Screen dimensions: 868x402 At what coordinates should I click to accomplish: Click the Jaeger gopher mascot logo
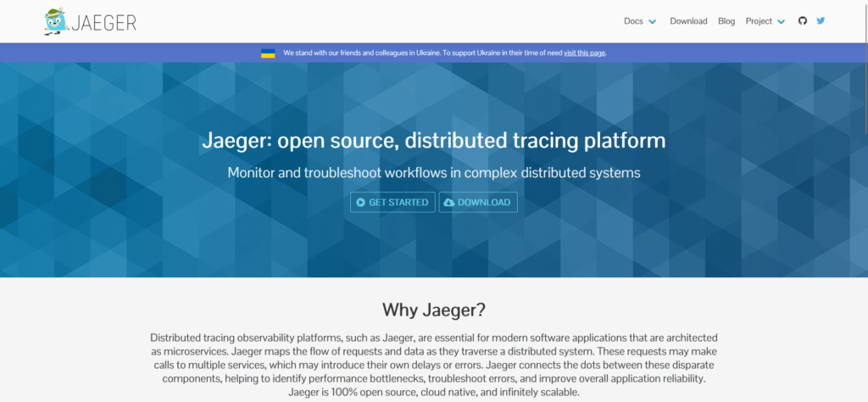55,21
